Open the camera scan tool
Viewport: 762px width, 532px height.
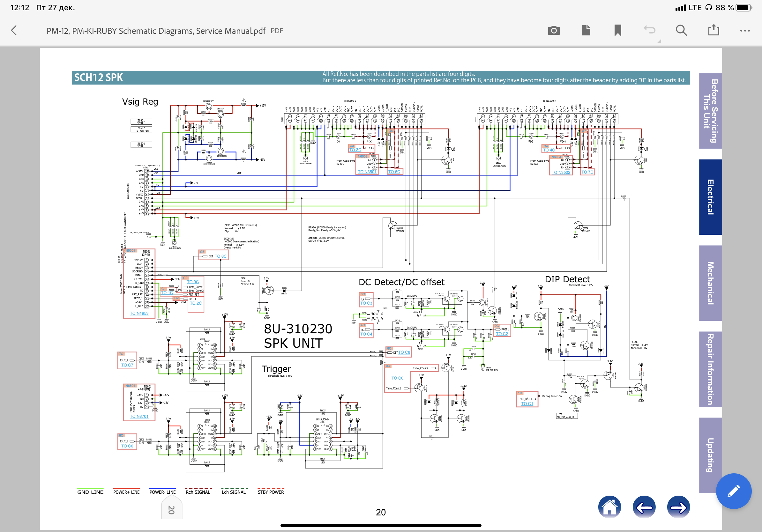point(554,31)
